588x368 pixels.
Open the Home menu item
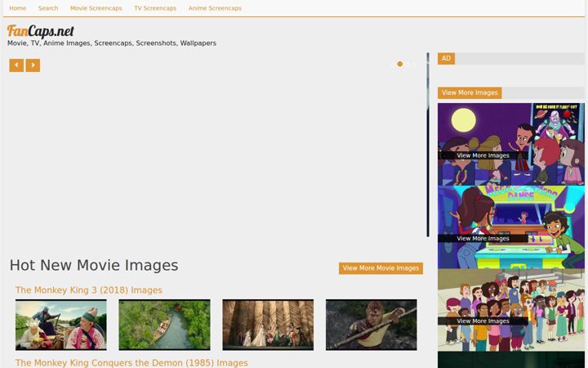point(18,8)
